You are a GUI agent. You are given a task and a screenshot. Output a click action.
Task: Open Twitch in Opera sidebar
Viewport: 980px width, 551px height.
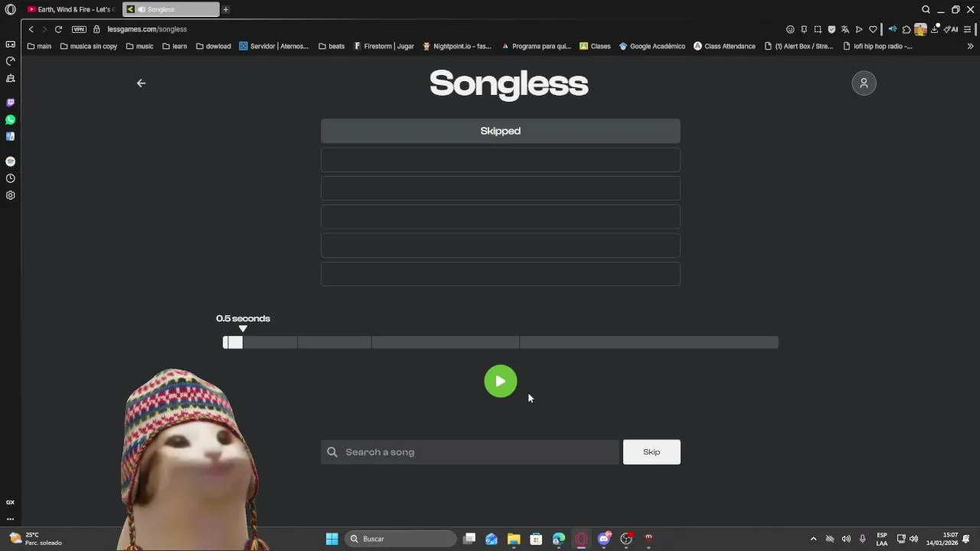coord(10,103)
